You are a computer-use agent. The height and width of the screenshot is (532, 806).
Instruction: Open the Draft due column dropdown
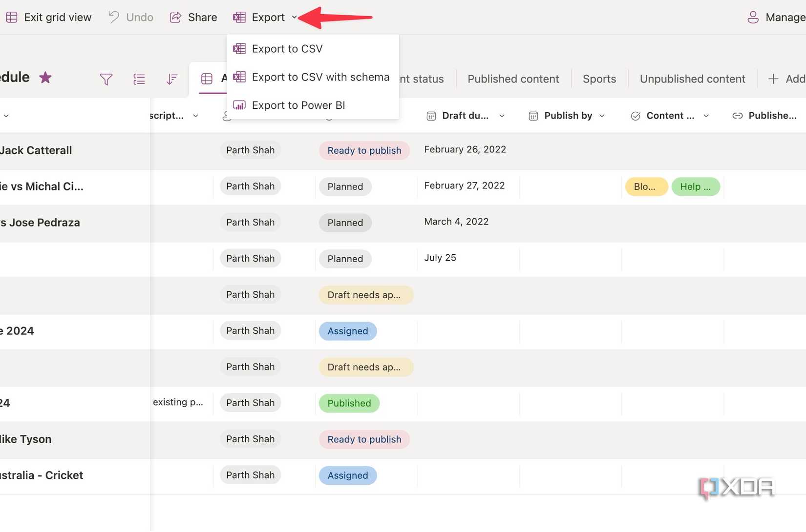[502, 116]
